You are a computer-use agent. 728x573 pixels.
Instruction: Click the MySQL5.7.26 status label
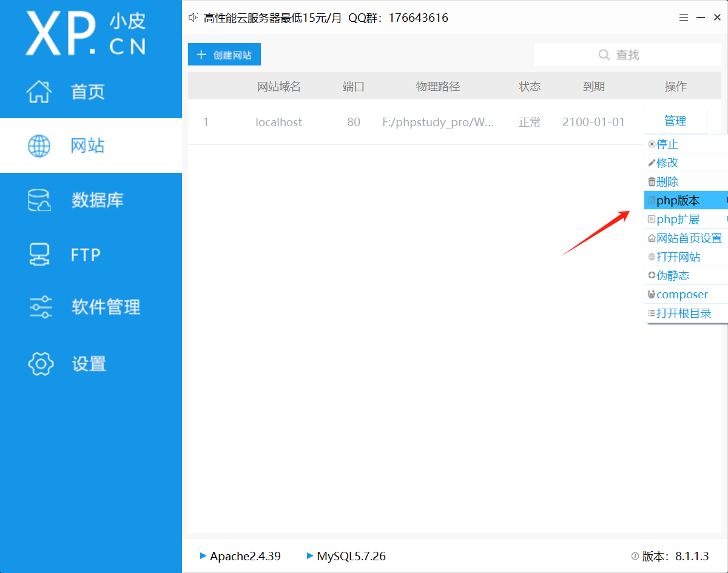tap(351, 556)
